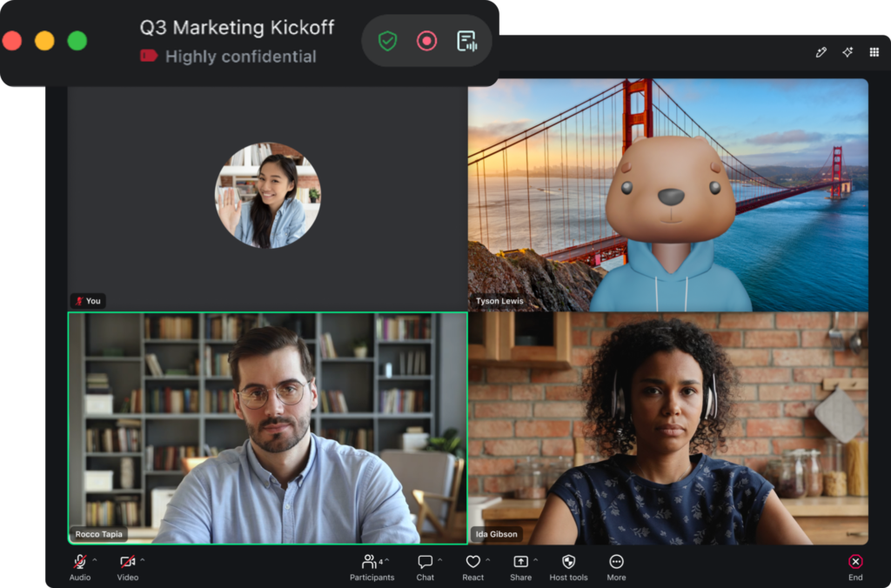This screenshot has height=588, width=891.
Task: Select Tyson Lewis's video tile
Action: pos(667,195)
